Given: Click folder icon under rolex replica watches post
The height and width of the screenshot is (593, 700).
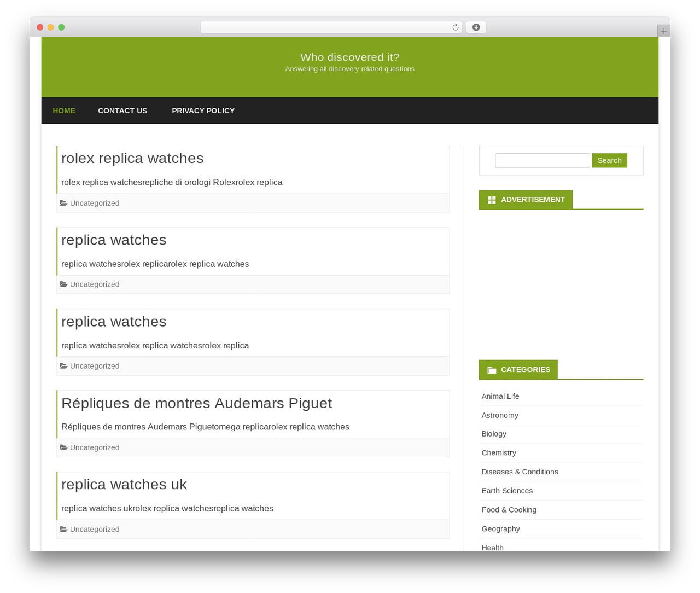Looking at the screenshot, I should [63, 203].
